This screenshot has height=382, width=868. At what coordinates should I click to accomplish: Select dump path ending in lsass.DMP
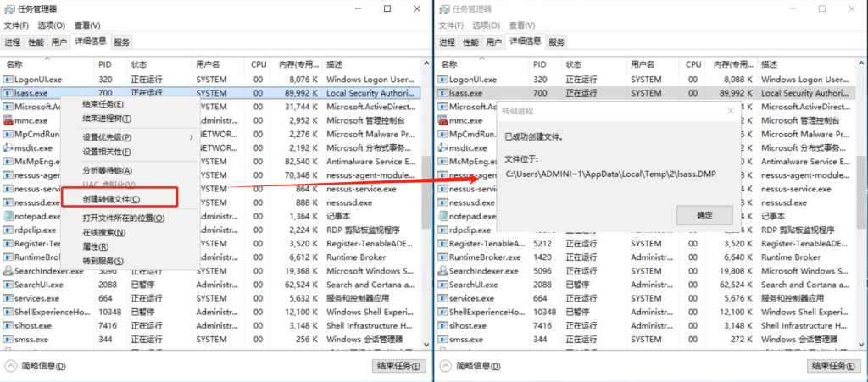611,174
